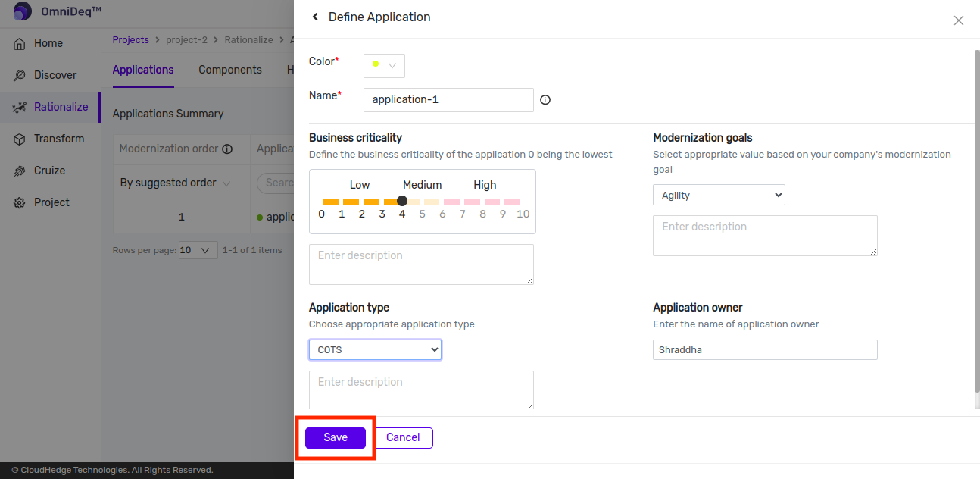Open the Color dropdown picker

[x=384, y=66]
